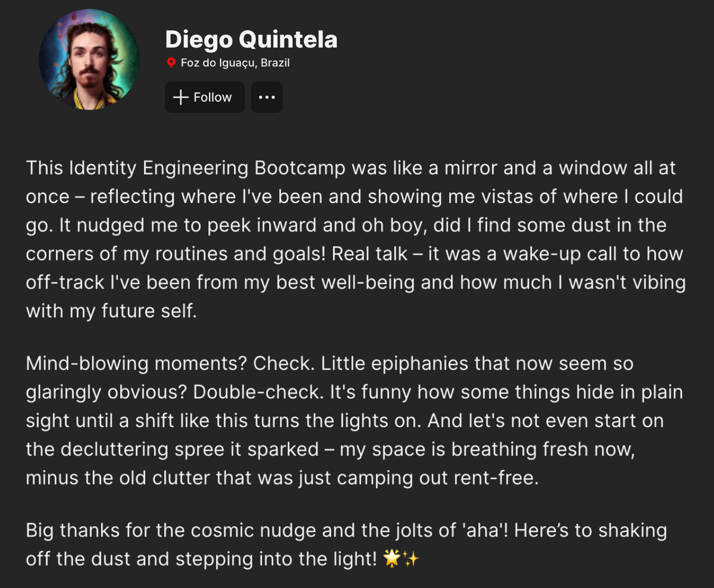Viewport: 714px width, 588px height.
Task: Click the plus icon inside the Follow button
Action: (180, 97)
